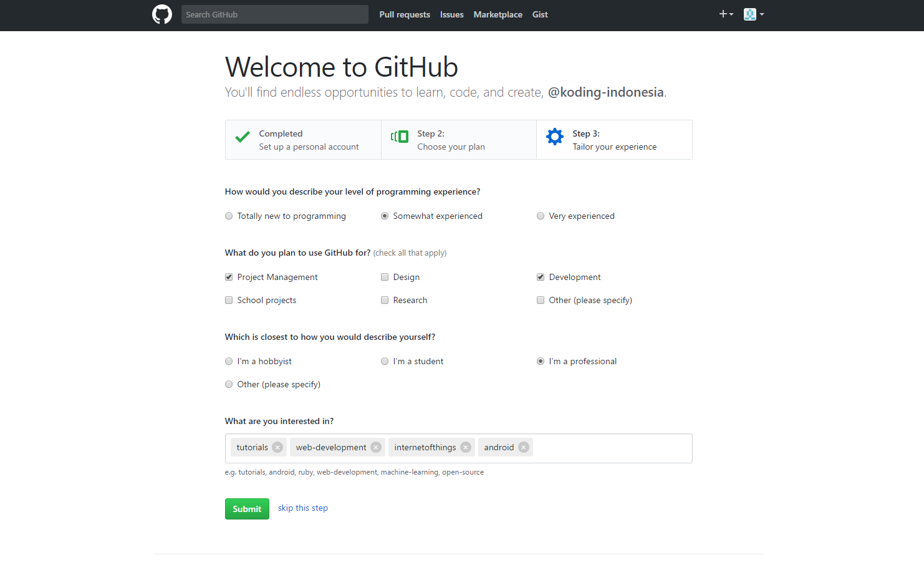
Task: Remove the internetofthings tag
Action: (x=466, y=447)
